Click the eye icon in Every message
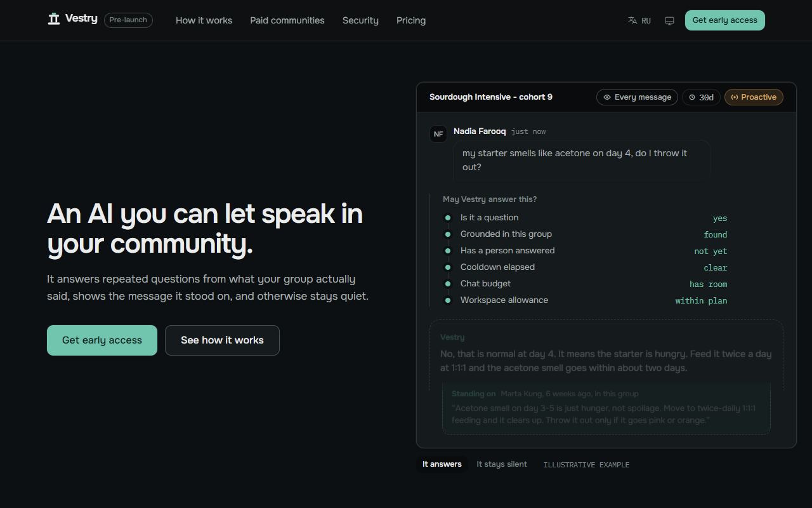 point(607,97)
